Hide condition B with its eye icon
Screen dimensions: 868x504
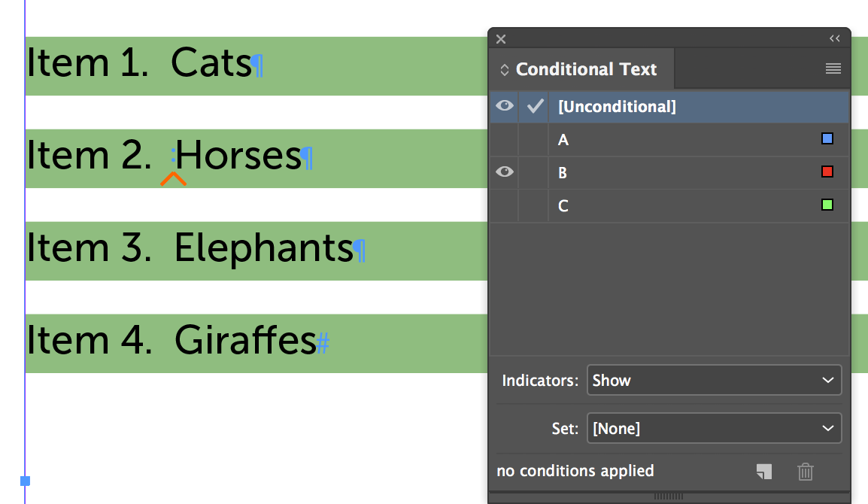click(504, 172)
